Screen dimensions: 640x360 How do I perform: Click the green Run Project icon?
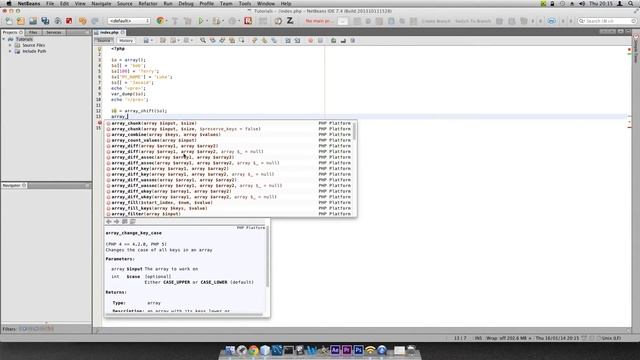click(x=201, y=21)
